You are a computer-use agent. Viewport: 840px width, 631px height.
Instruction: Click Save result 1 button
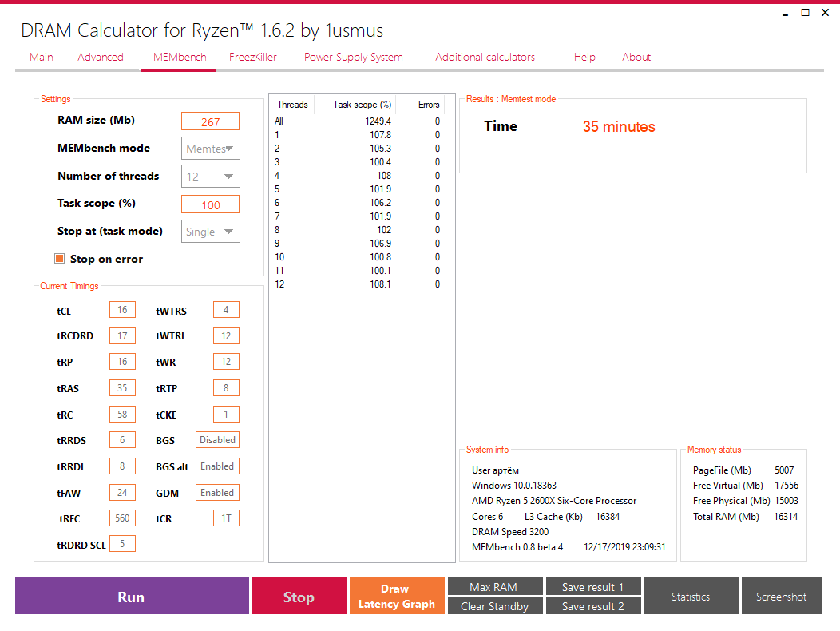(593, 586)
